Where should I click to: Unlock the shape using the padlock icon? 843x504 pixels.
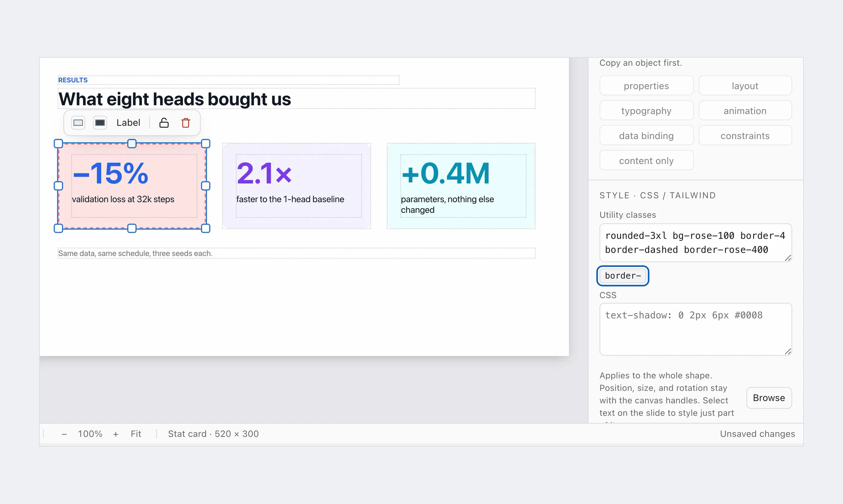click(x=164, y=123)
